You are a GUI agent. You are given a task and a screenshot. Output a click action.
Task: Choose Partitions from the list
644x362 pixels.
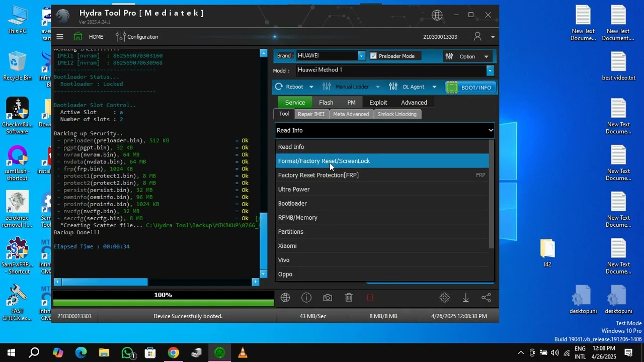(x=382, y=231)
